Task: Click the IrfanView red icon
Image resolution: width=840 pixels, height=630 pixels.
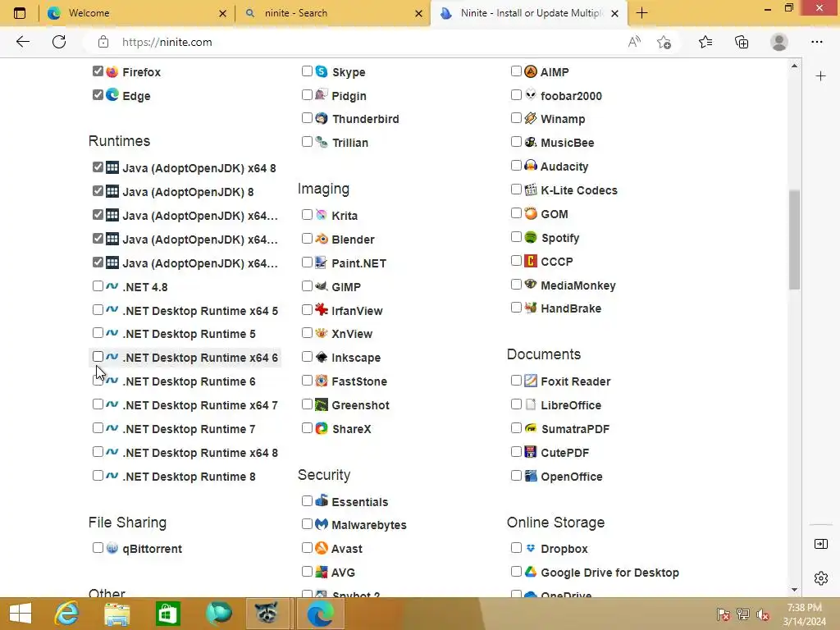Action: [322, 309]
